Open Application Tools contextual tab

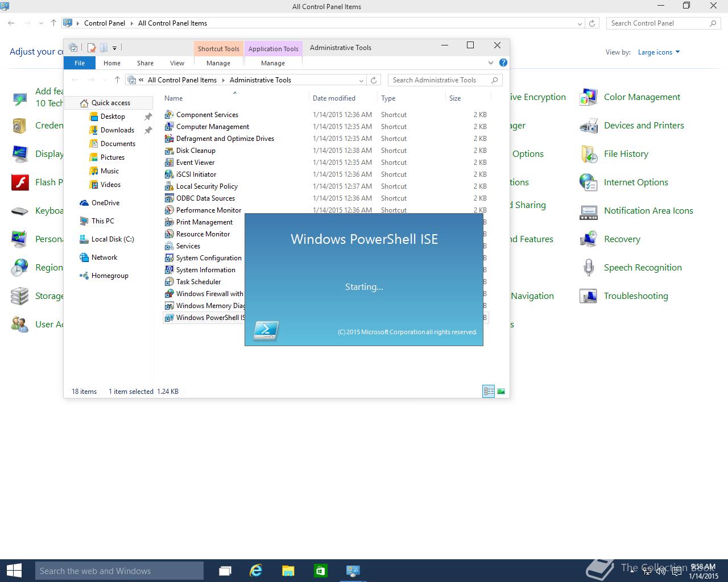[x=273, y=49]
